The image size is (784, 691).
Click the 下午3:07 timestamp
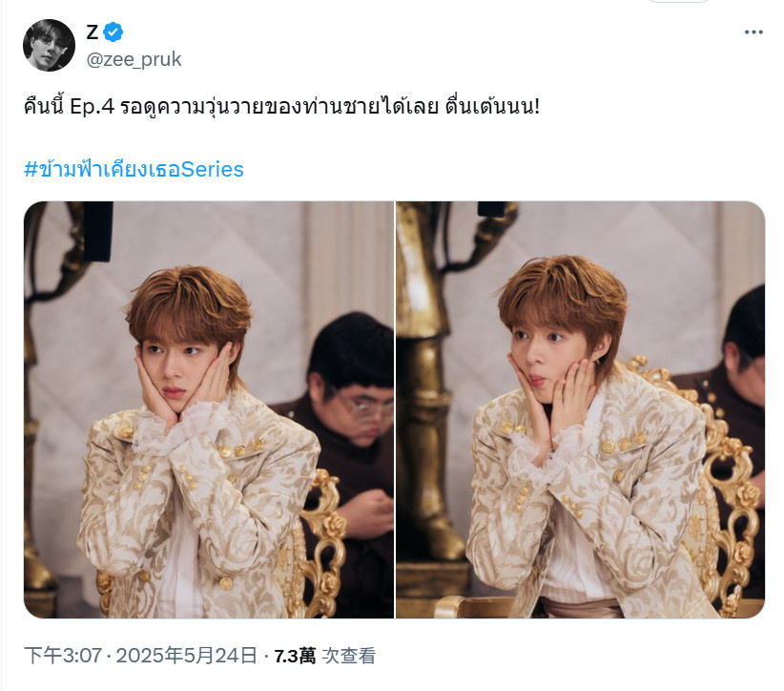click(x=63, y=656)
